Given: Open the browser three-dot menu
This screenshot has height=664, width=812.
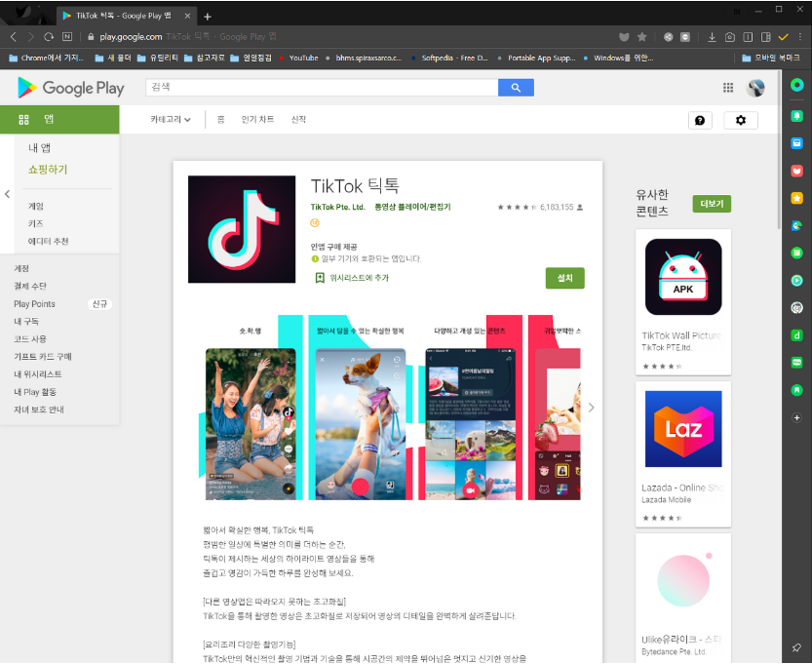Looking at the screenshot, I should pos(800,37).
